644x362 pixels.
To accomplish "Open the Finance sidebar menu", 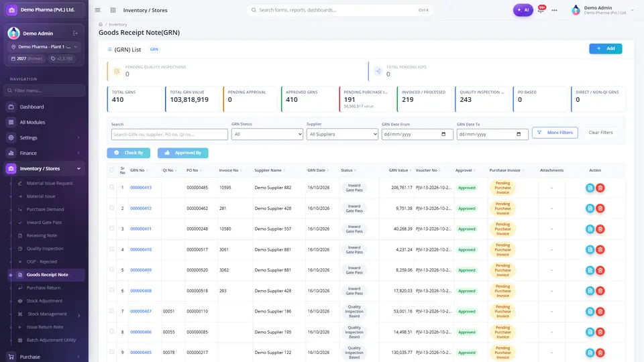I will pos(44,153).
